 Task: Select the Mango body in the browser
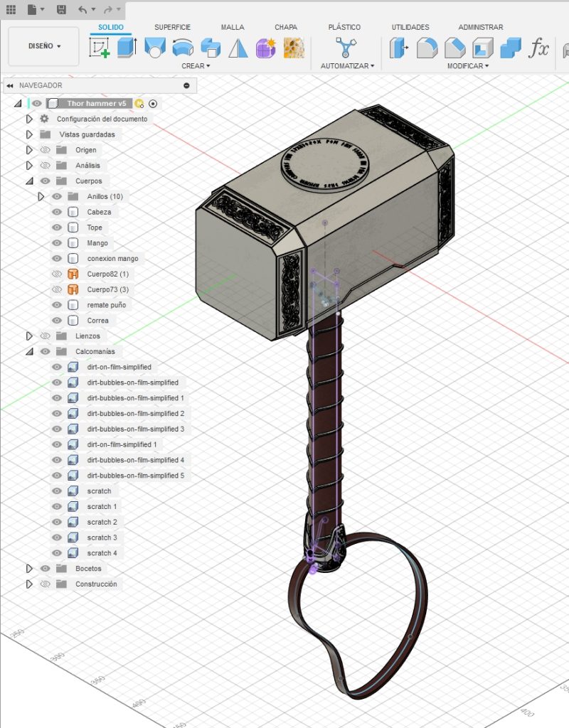[97, 243]
